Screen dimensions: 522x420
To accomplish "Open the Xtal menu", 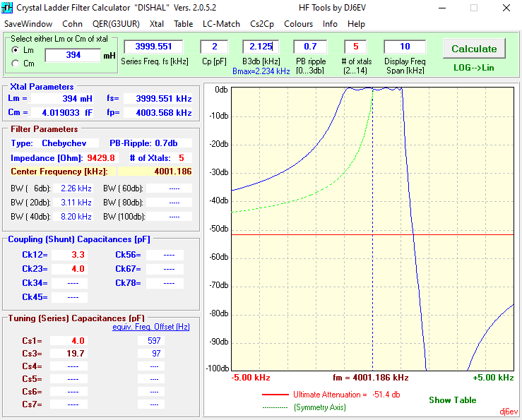I will (x=157, y=24).
